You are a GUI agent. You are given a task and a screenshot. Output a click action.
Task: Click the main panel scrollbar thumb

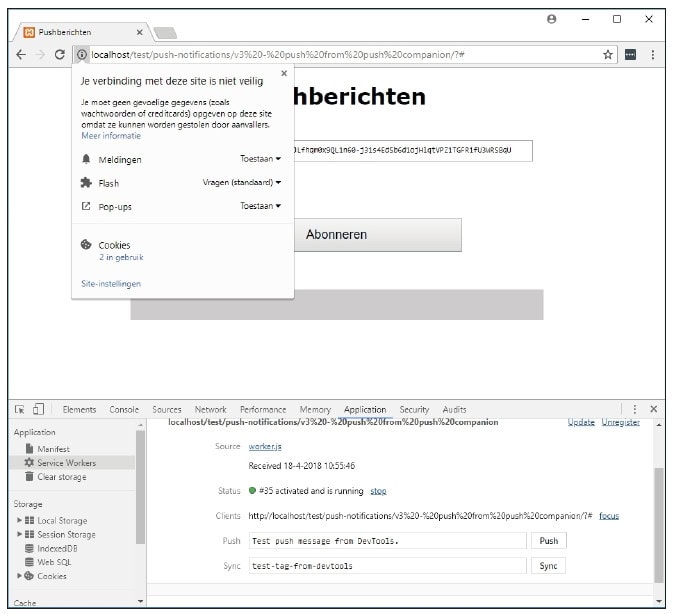(659, 525)
